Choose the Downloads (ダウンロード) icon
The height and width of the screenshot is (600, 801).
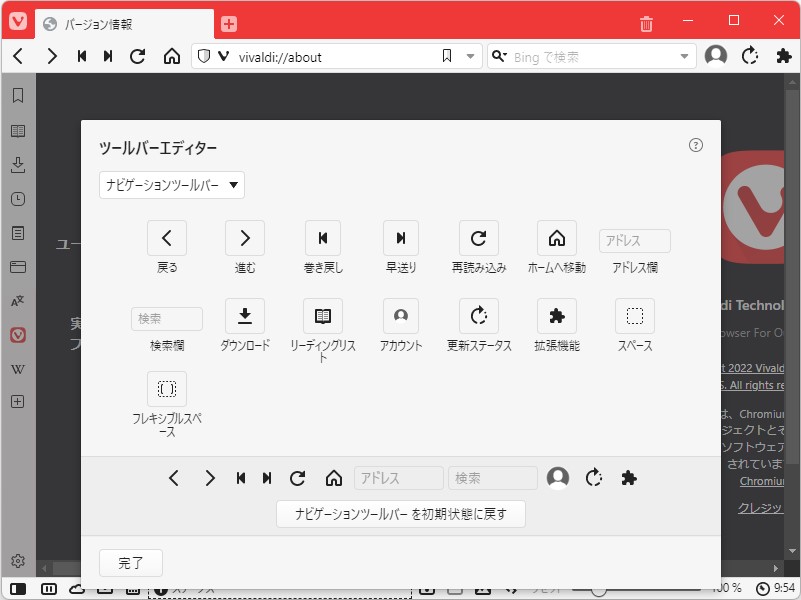click(245, 316)
